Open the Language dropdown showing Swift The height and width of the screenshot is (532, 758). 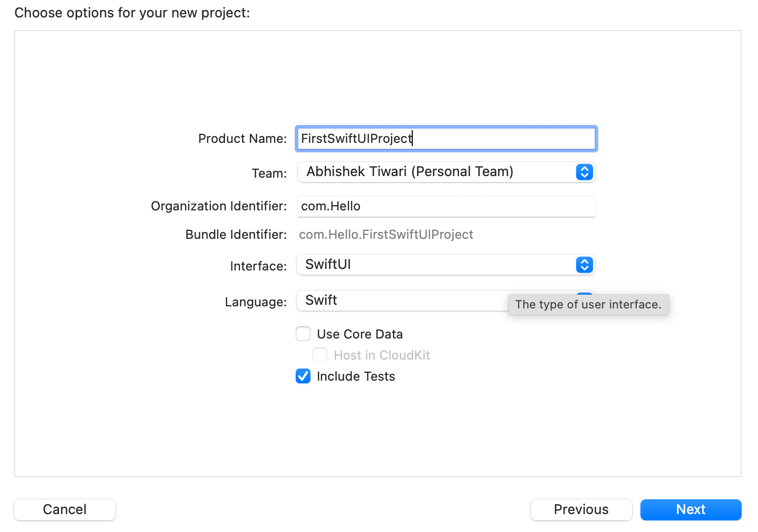coord(401,301)
